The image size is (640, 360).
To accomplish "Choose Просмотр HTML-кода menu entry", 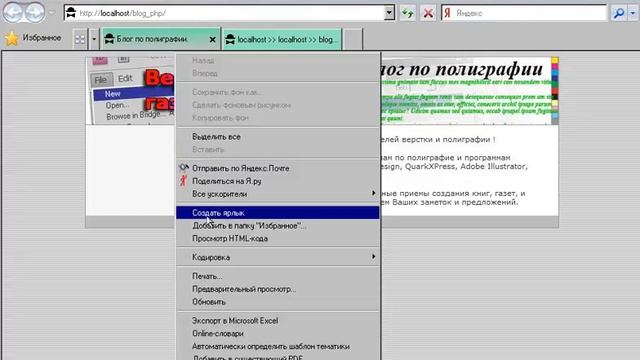I will [278, 239].
